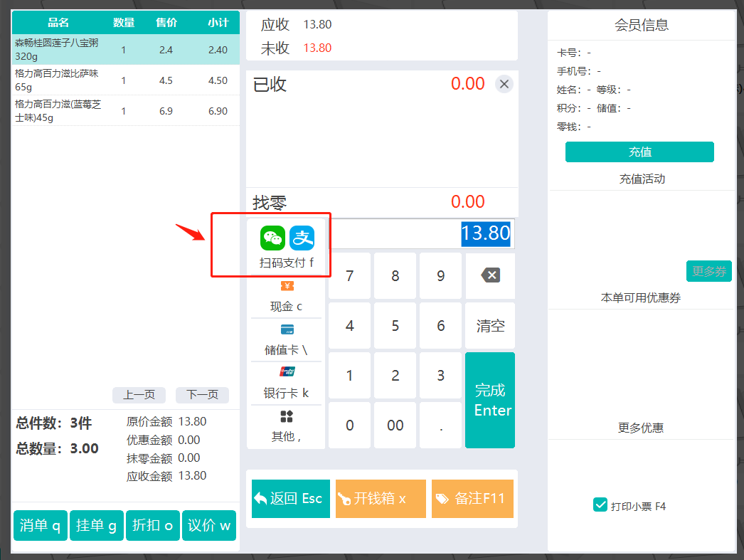Screen dimensions: 744x560
Task: Tap keypad digit 8
Action: point(395,275)
